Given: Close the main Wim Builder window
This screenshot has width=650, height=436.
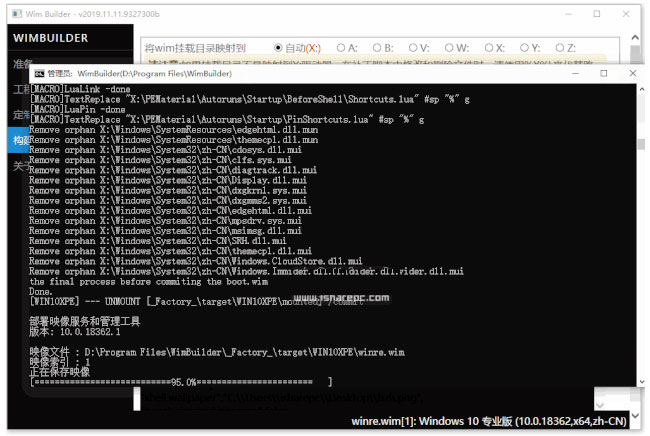Looking at the screenshot, I should tap(626, 14).
